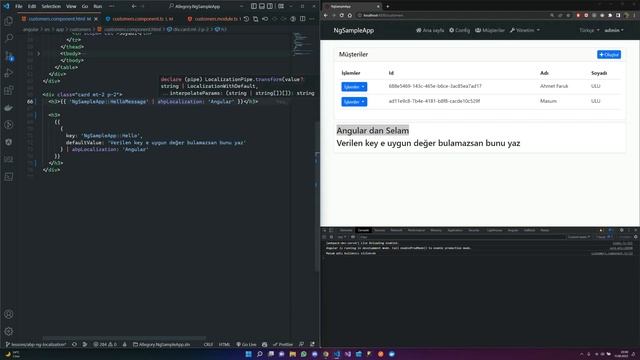The height and width of the screenshot is (360, 640).
Task: Open the Accounts menu in the activity bar
Action: coord(9,314)
